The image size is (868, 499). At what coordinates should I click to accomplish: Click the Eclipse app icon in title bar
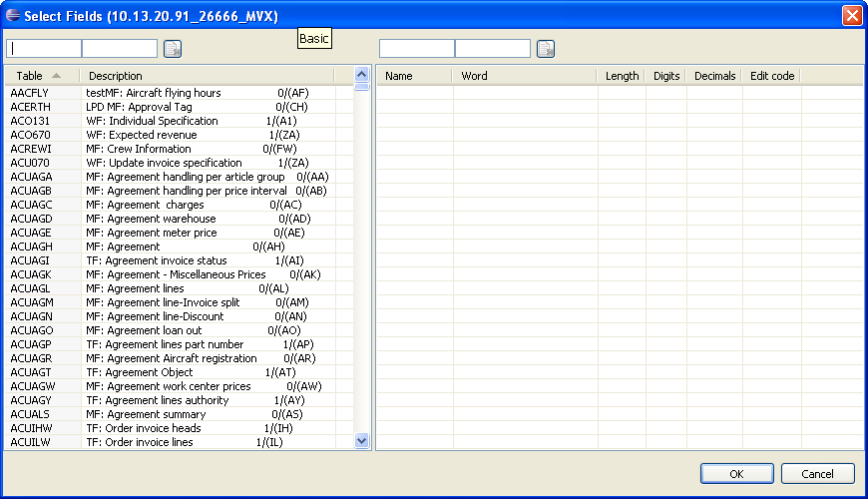[x=13, y=16]
